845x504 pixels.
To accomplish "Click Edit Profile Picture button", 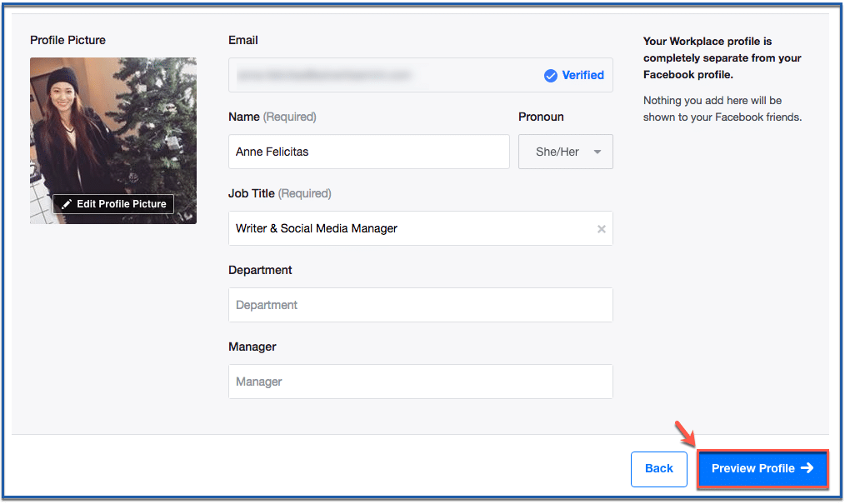I will 113,204.
